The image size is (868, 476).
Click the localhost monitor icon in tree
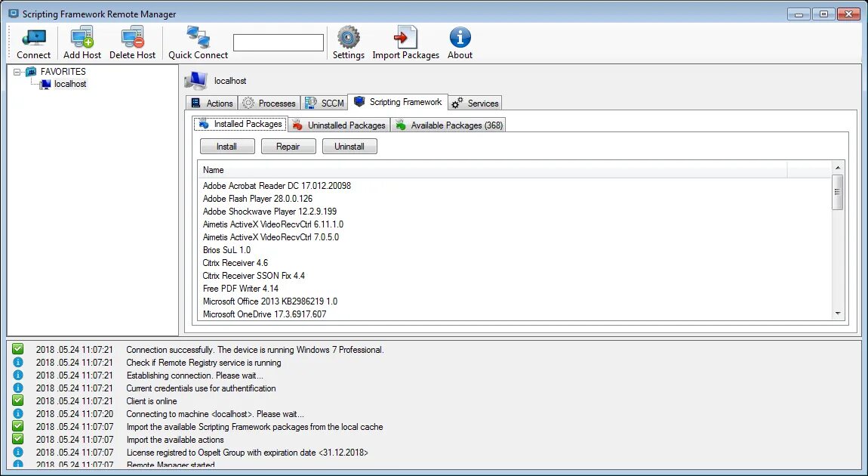[x=45, y=84]
